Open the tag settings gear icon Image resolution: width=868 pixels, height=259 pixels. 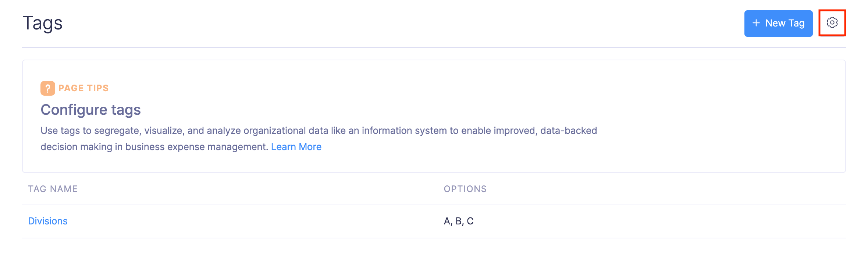[832, 23]
